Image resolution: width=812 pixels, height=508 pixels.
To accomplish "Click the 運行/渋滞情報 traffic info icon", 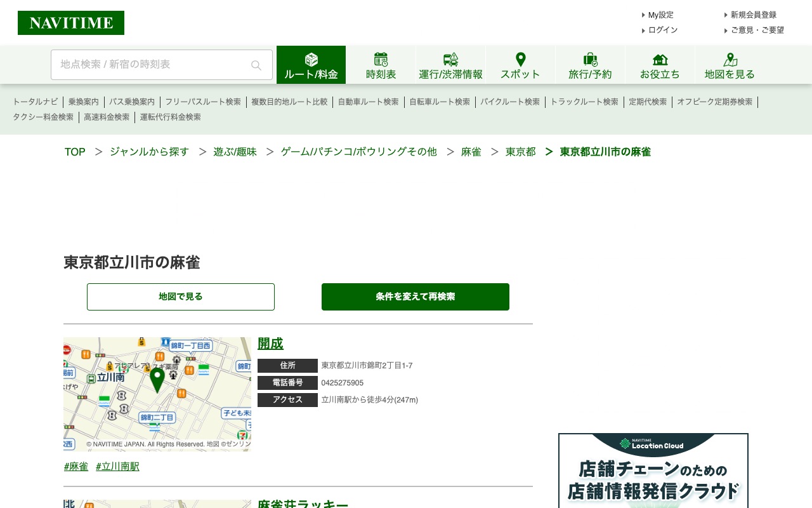I will (x=450, y=59).
